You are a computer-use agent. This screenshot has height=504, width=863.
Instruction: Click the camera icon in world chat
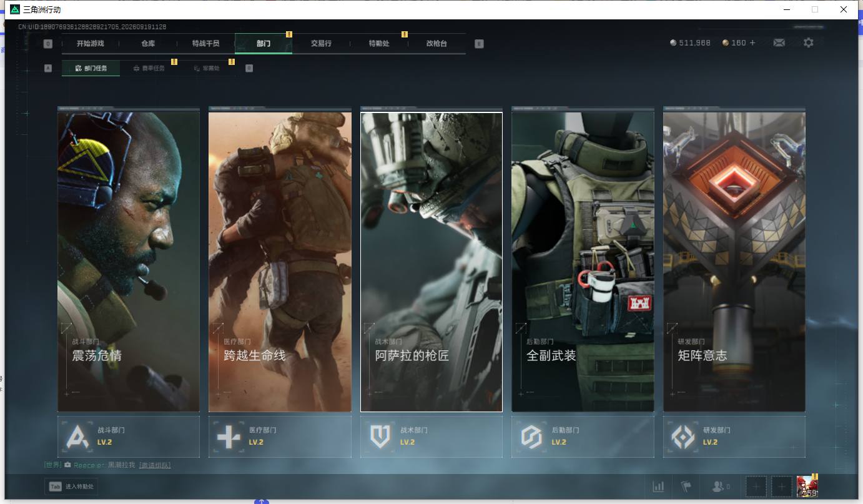[67, 465]
